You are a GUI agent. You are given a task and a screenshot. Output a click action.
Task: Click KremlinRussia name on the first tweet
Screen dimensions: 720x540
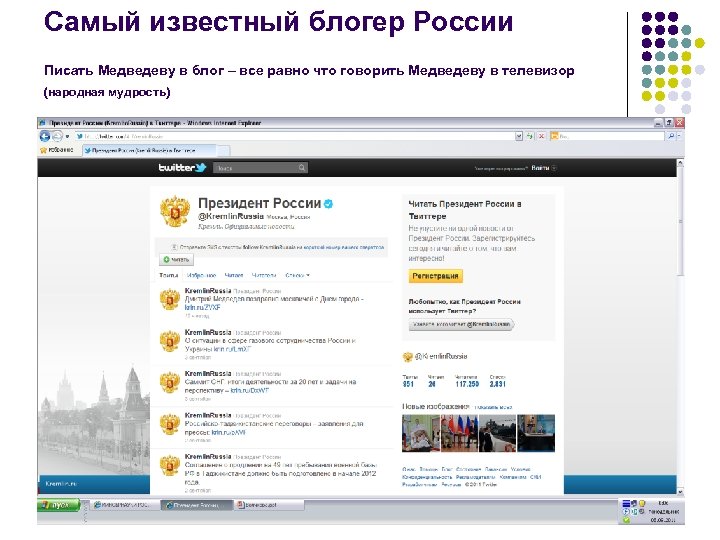[208, 291]
